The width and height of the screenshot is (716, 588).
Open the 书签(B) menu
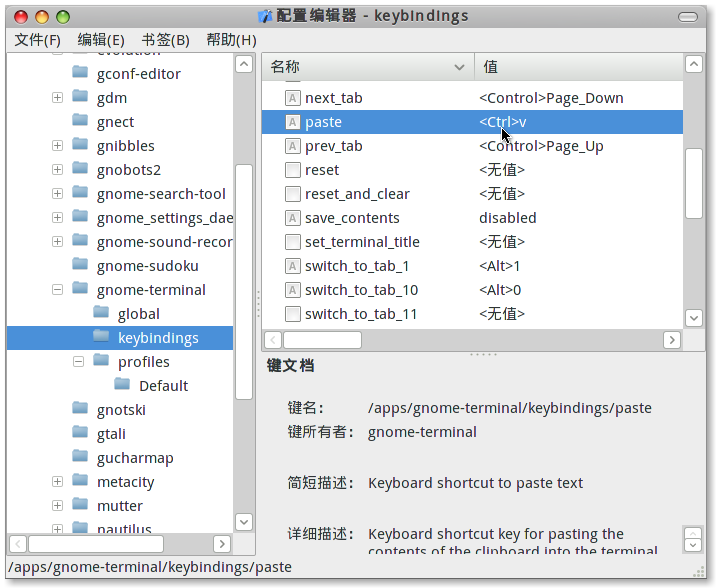click(165, 40)
